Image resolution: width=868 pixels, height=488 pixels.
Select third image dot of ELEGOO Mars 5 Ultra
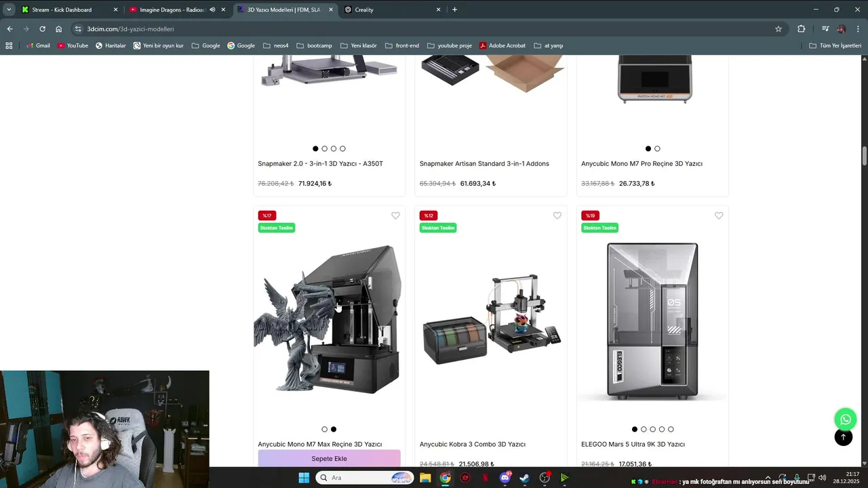tap(653, 429)
